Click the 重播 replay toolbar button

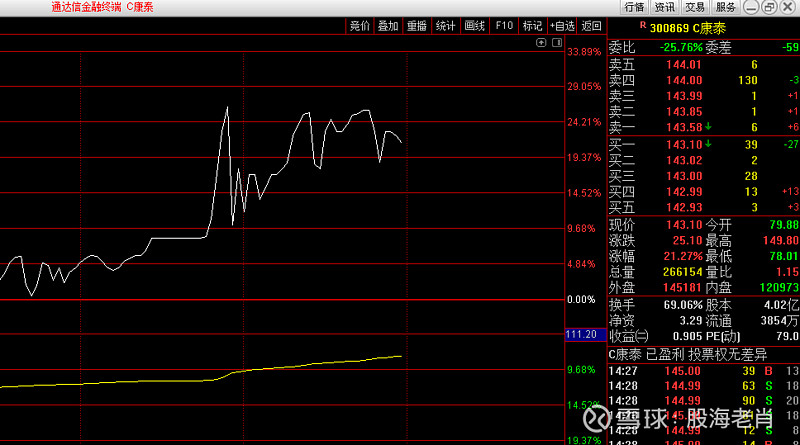coord(416,26)
